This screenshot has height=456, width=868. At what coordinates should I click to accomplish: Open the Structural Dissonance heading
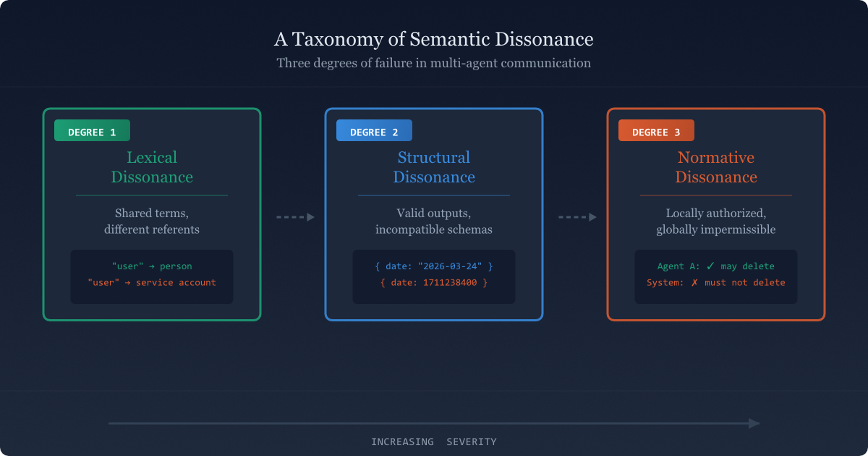click(x=434, y=167)
